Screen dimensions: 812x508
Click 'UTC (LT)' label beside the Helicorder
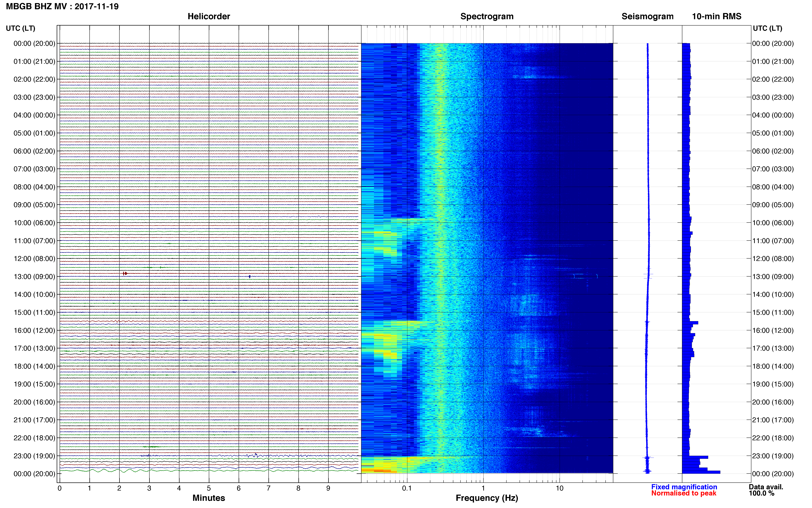[21, 28]
